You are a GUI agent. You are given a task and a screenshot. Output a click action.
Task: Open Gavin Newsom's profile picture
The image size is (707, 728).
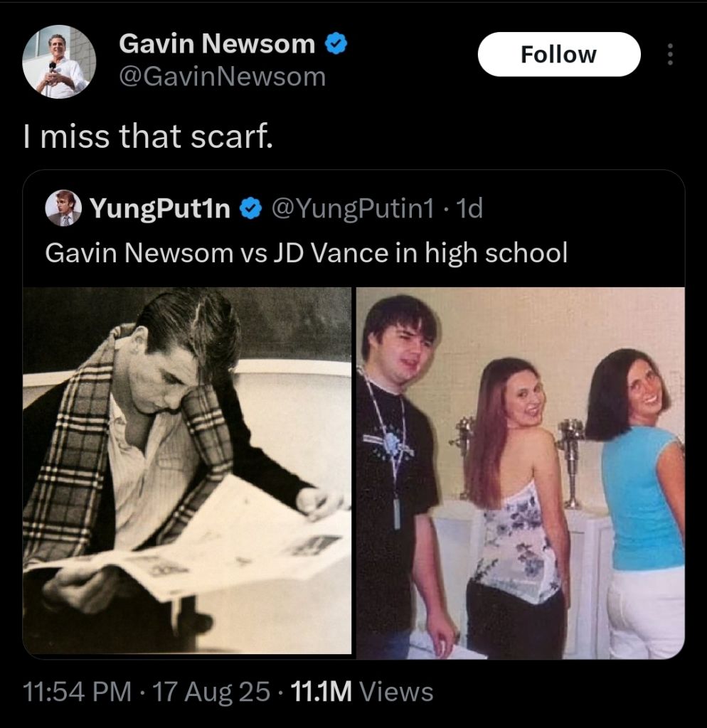(59, 61)
